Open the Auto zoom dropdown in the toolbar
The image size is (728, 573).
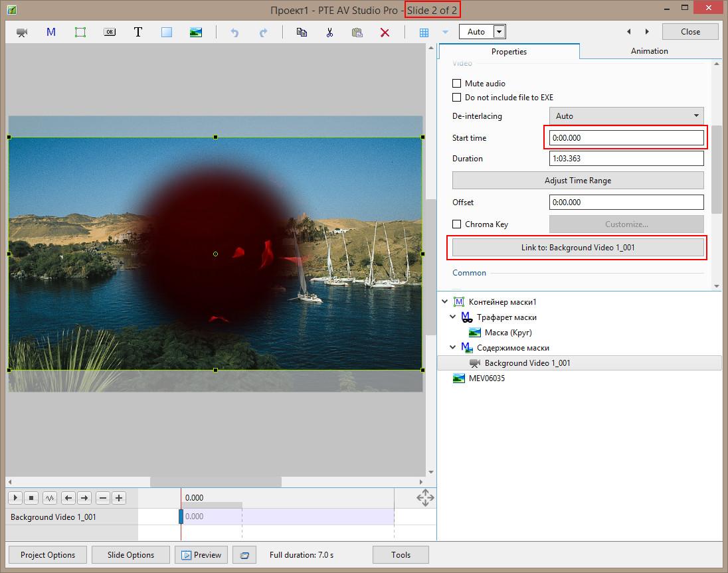click(499, 32)
